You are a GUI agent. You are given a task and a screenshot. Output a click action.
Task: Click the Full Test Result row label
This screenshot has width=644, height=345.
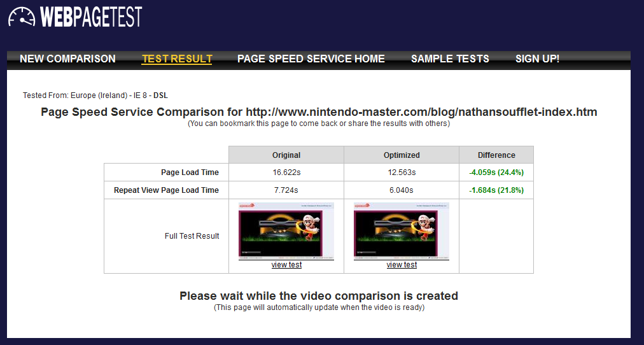point(192,236)
